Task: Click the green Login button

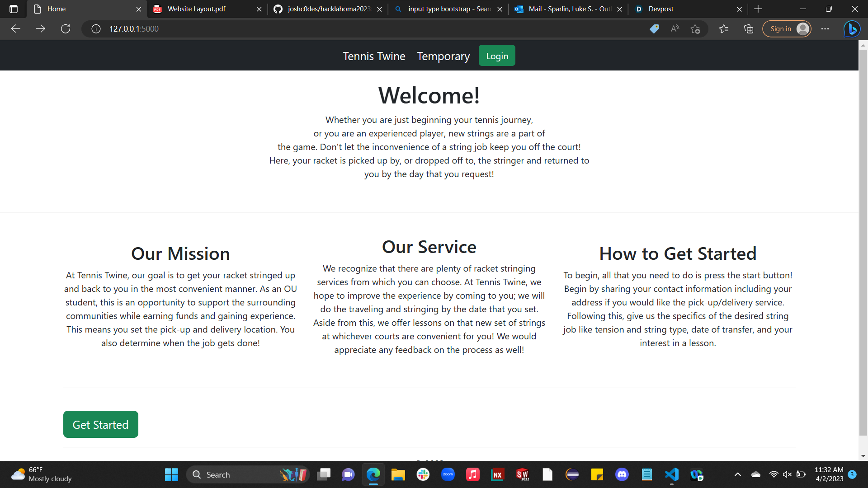Action: point(497,56)
